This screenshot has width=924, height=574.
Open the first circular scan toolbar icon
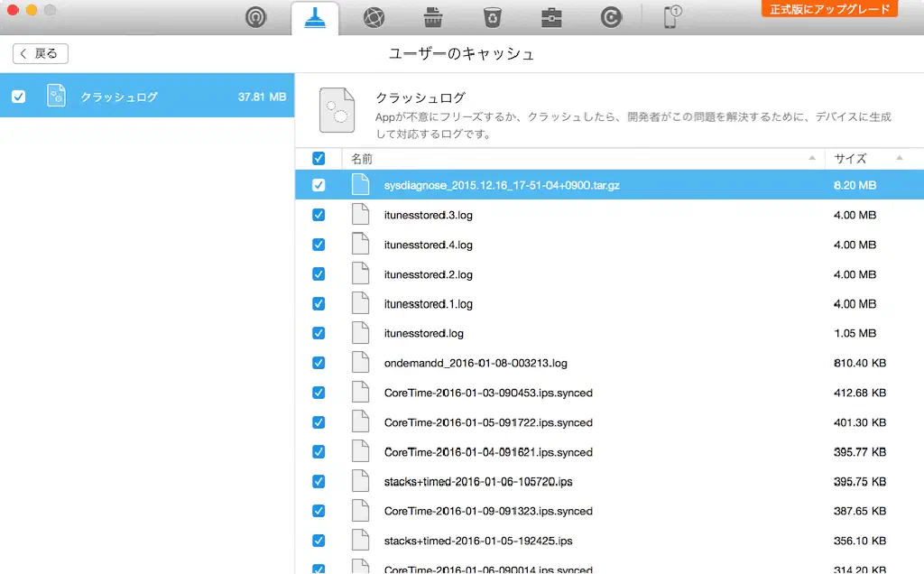[x=256, y=17]
